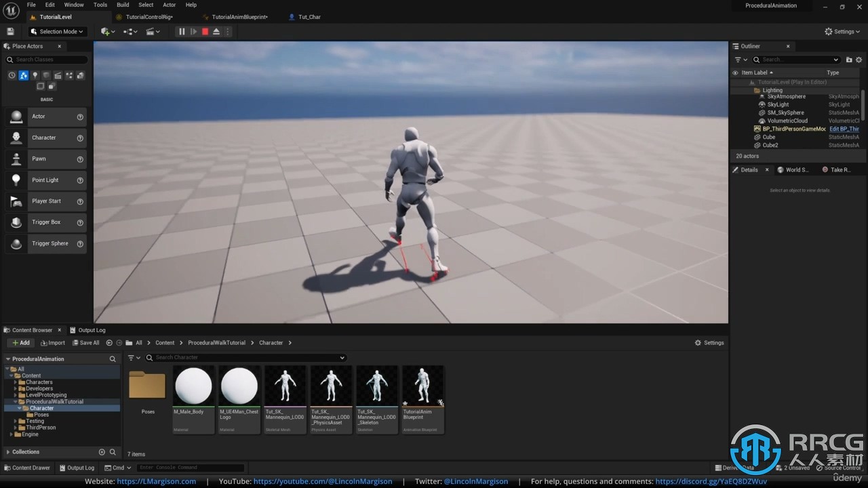Collapse the ProceduralWalkTutorial folder tree arrow
This screenshot has height=488, width=868.
click(x=16, y=402)
